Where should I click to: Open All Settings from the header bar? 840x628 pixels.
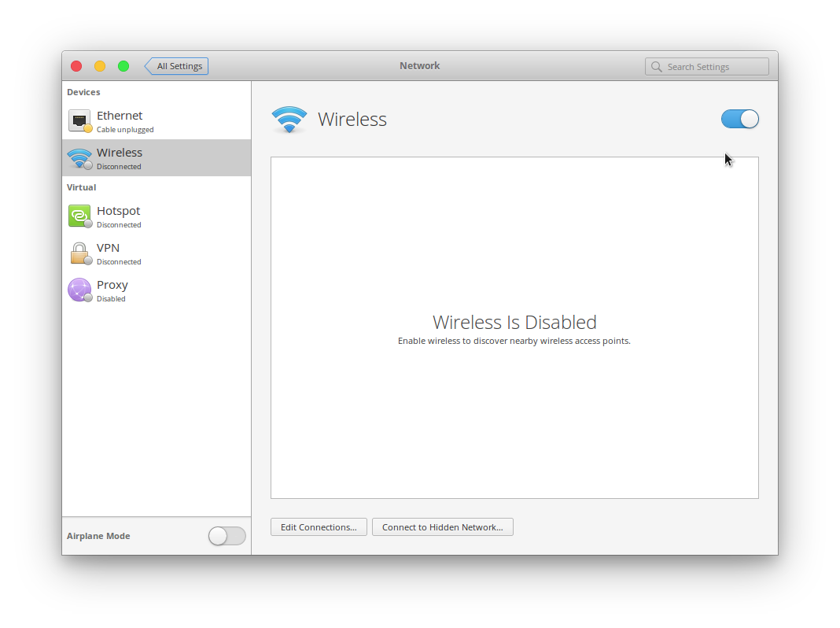click(179, 66)
